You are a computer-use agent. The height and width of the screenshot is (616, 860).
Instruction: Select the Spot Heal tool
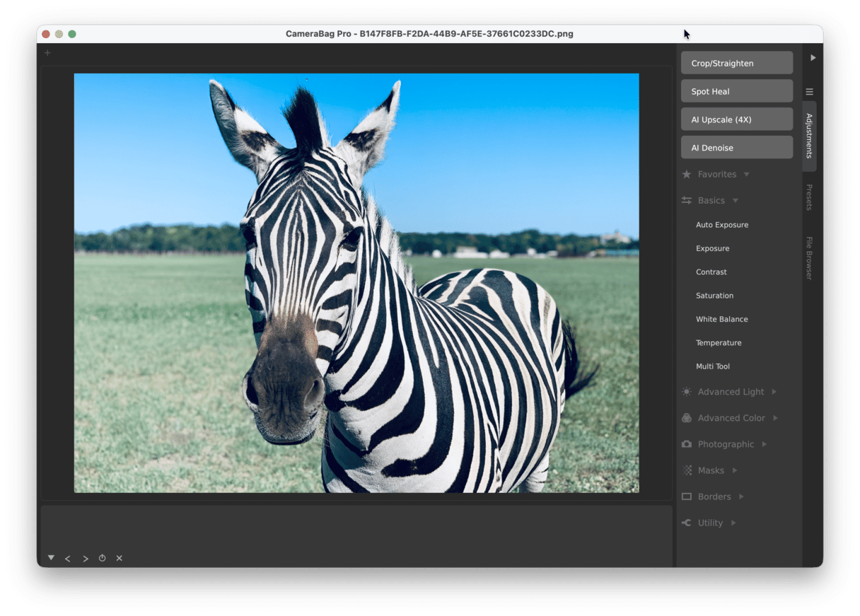click(736, 91)
